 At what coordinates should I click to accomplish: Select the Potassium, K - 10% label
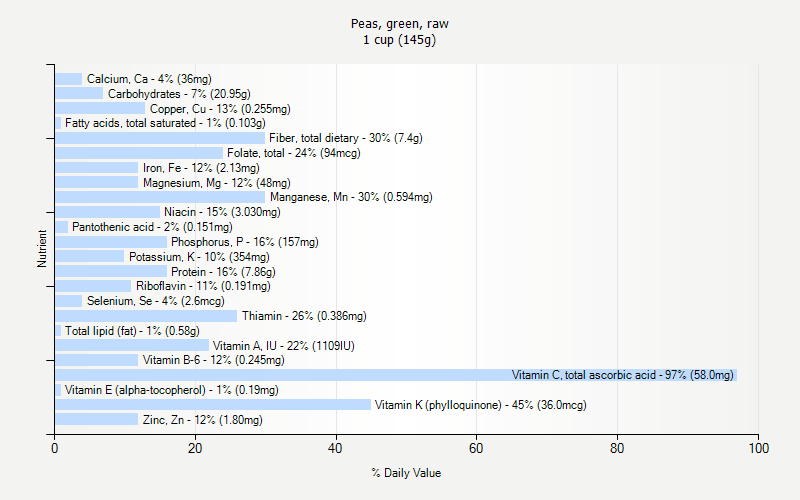click(x=199, y=257)
